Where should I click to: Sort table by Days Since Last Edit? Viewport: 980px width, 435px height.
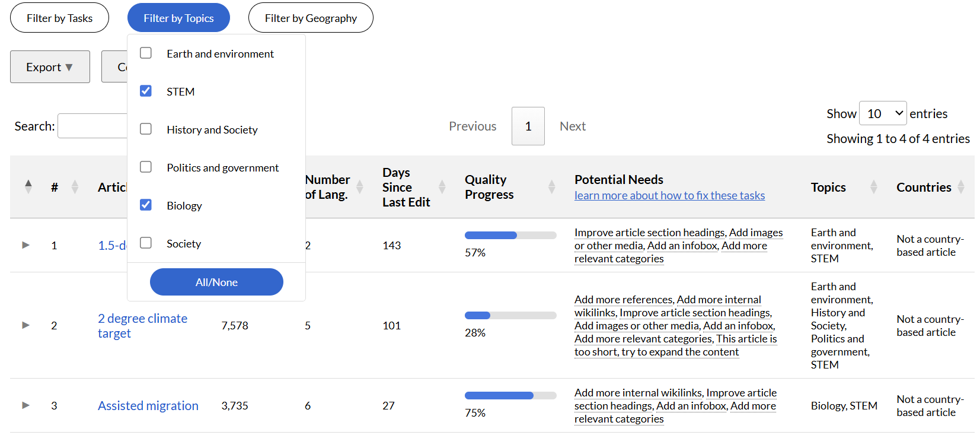[442, 187]
